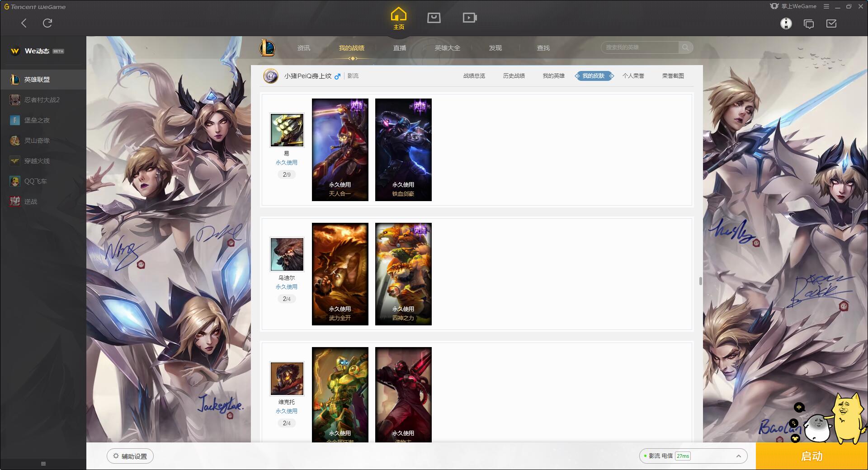Click the 启动 launch button
Image resolution: width=868 pixels, height=470 pixels.
click(x=811, y=456)
